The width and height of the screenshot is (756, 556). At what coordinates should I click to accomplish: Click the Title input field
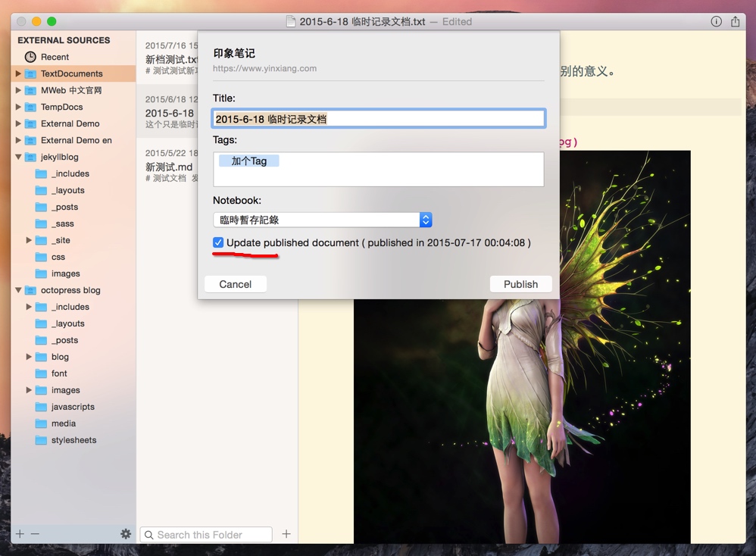[x=378, y=118]
